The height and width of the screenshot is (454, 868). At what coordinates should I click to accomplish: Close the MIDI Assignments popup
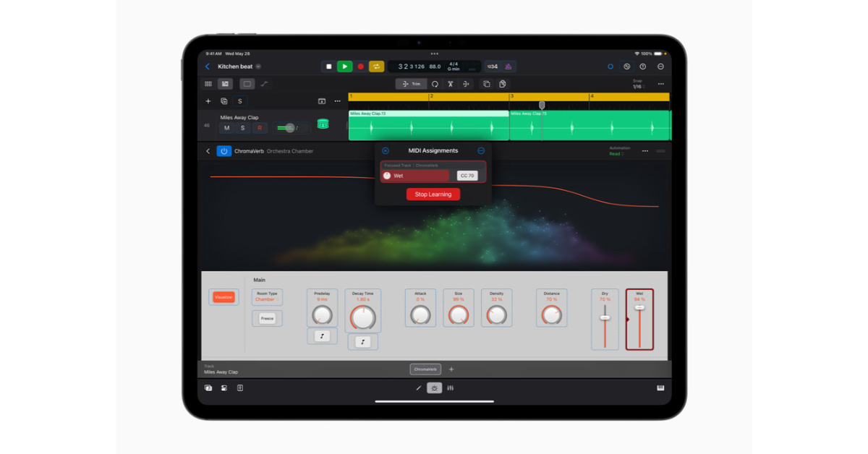pos(386,150)
